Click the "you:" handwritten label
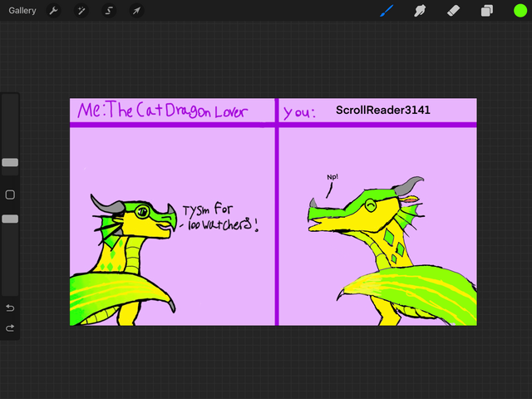 coord(299,113)
